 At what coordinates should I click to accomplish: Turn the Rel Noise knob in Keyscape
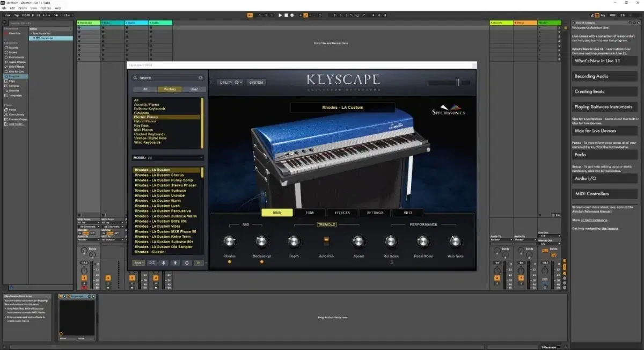tap(391, 242)
